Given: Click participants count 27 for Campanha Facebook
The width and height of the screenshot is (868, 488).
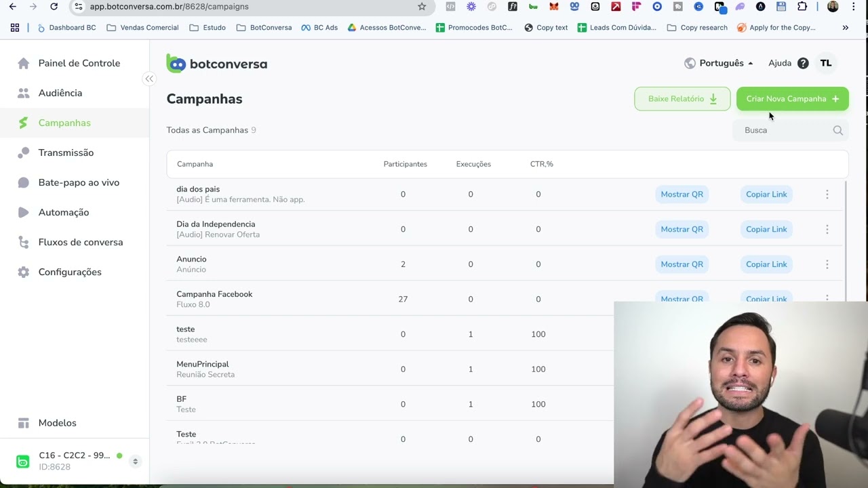Looking at the screenshot, I should pos(403,299).
